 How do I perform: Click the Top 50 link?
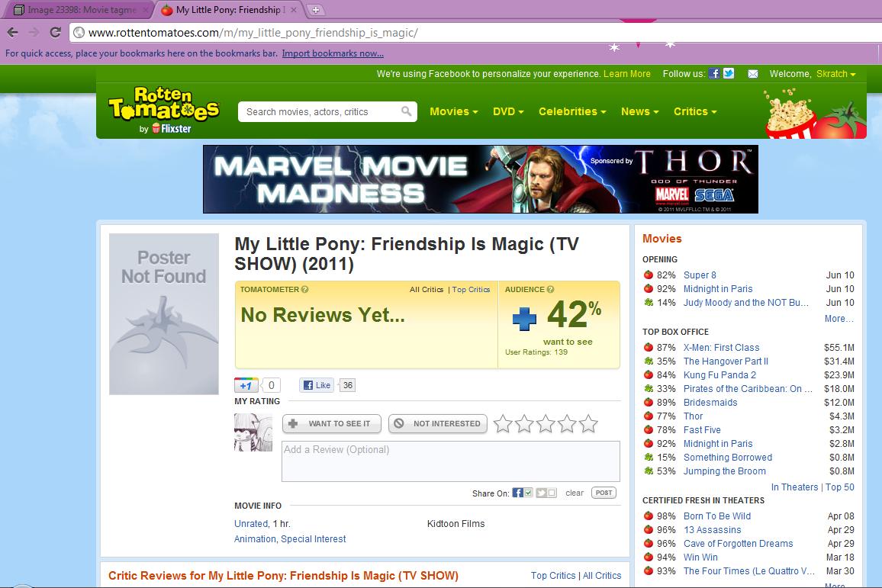tap(840, 487)
